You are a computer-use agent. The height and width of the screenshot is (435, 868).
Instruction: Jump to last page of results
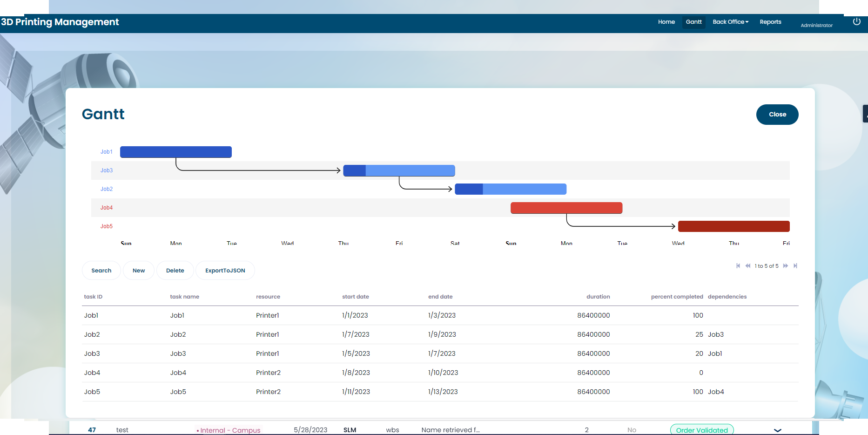[x=795, y=266]
